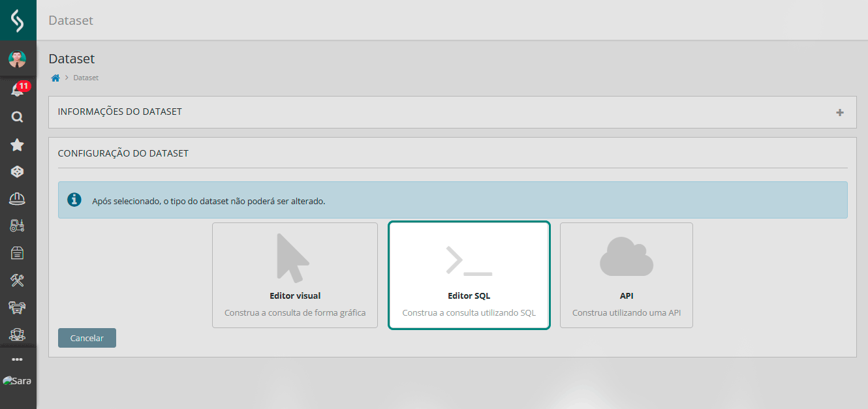Image resolution: width=868 pixels, height=409 pixels.
Task: Click the info icon in blue alert
Action: pos(74,200)
